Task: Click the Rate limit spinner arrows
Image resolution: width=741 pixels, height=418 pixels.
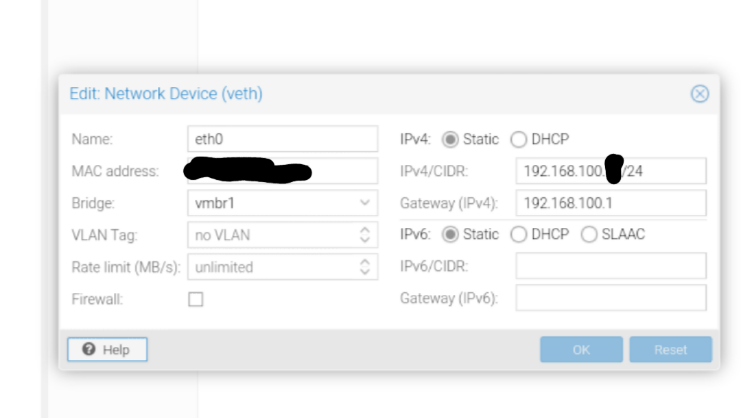Action: tap(365, 267)
